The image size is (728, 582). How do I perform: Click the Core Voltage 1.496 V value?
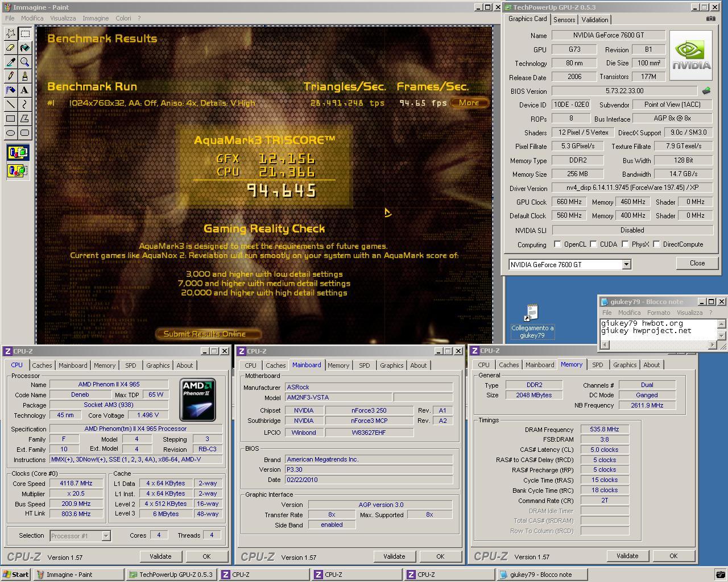pos(148,415)
